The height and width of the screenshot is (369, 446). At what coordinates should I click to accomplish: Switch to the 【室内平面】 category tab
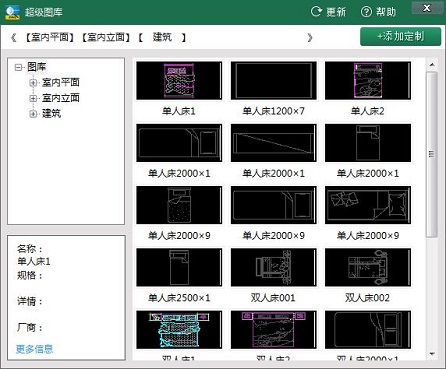[x=50, y=37]
